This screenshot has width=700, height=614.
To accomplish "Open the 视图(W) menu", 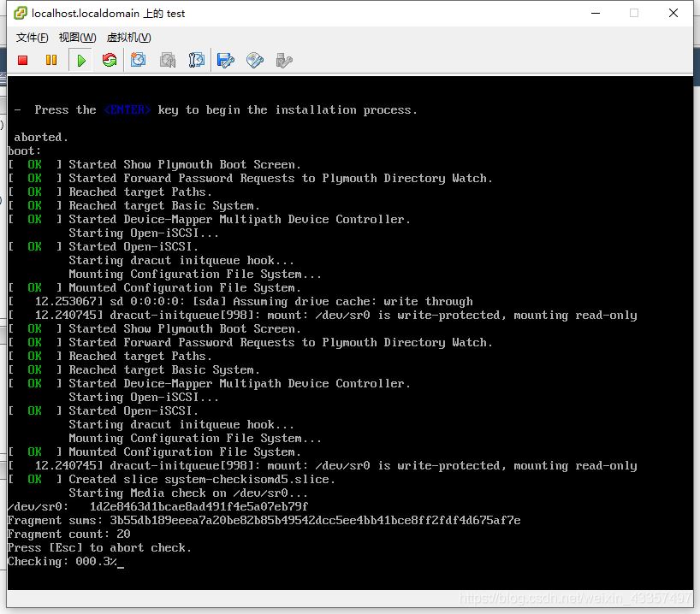I will [x=77, y=38].
